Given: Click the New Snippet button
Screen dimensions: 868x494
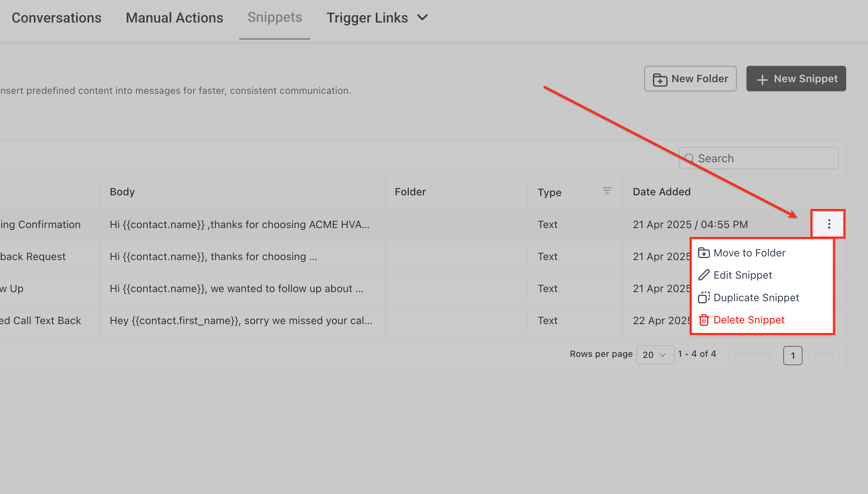Looking at the screenshot, I should [x=796, y=79].
